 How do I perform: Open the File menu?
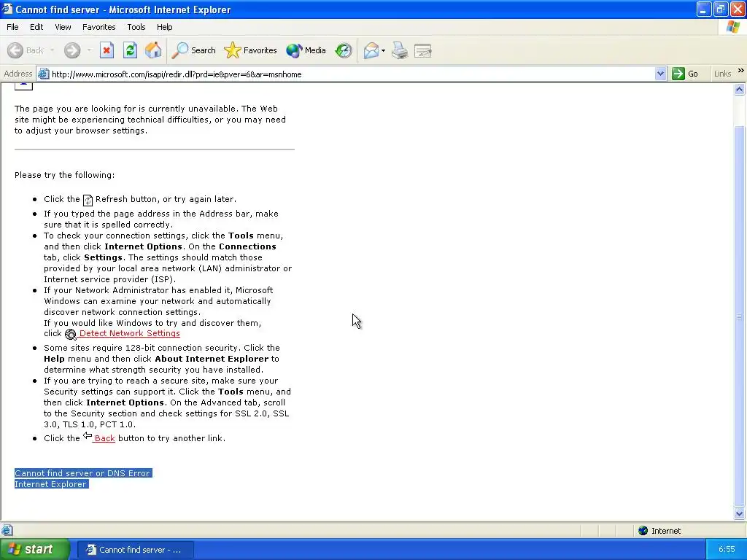pyautogui.click(x=12, y=27)
